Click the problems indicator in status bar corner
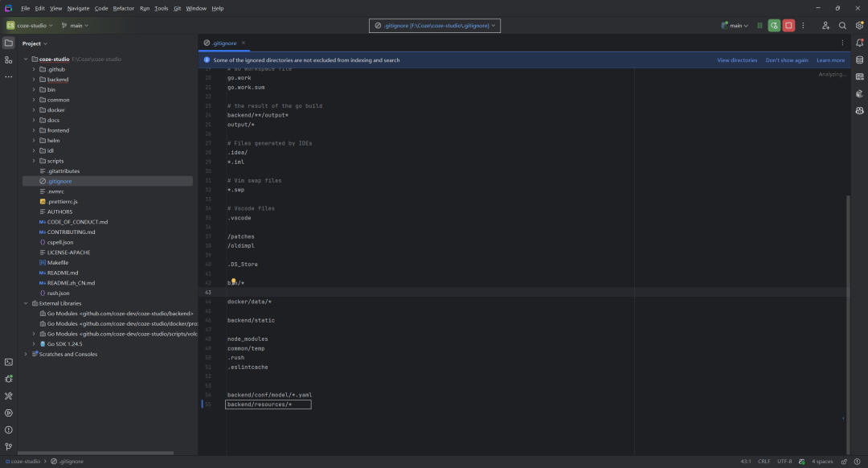Viewport: 868px width, 468px height. pos(857,462)
